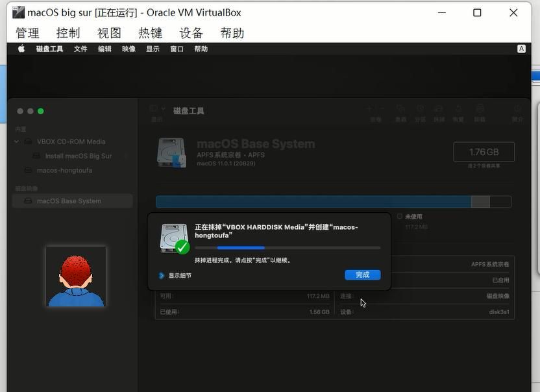Image resolution: width=540 pixels, height=392 pixels.
Task: Click the 简介 info toolbar icon
Action: pyautogui.click(x=517, y=110)
